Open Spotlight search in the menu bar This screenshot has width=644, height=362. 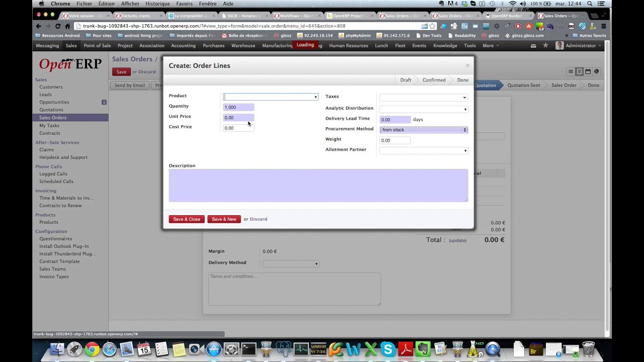[x=589, y=4]
